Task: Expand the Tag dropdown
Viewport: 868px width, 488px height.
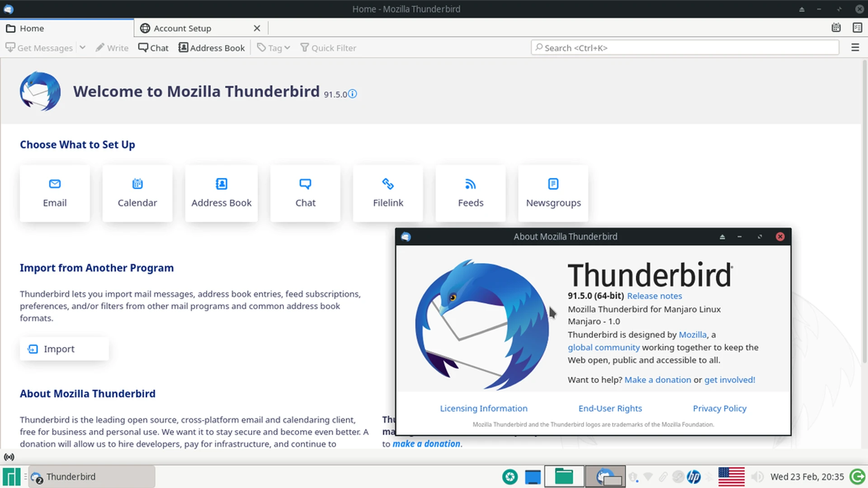Action: pyautogui.click(x=274, y=47)
